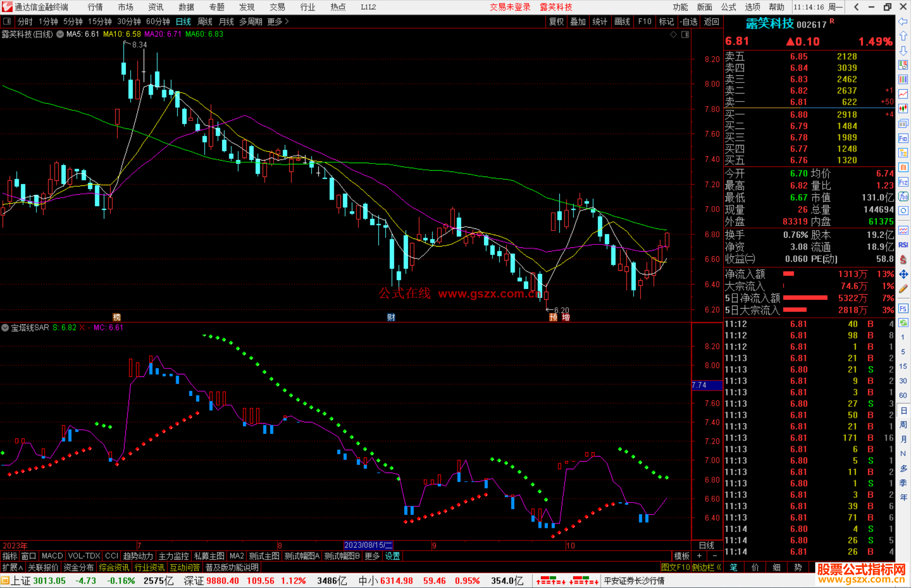Click the 复权 button

556,21
